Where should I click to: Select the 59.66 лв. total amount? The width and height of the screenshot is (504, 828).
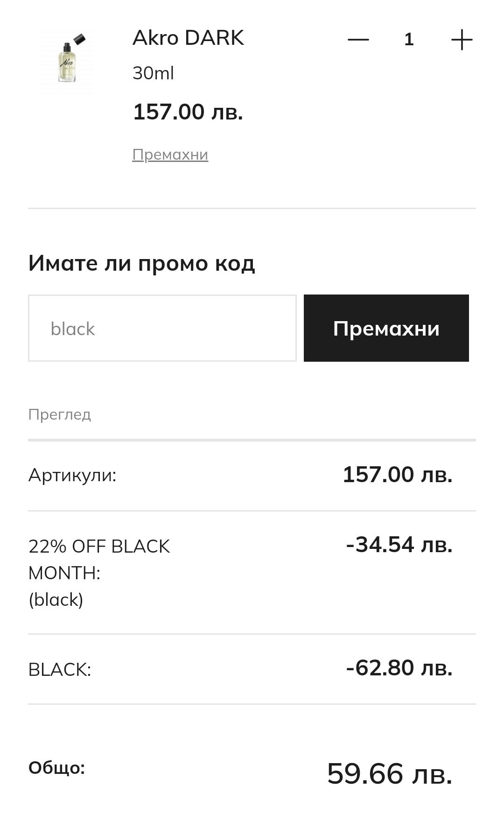point(390,774)
